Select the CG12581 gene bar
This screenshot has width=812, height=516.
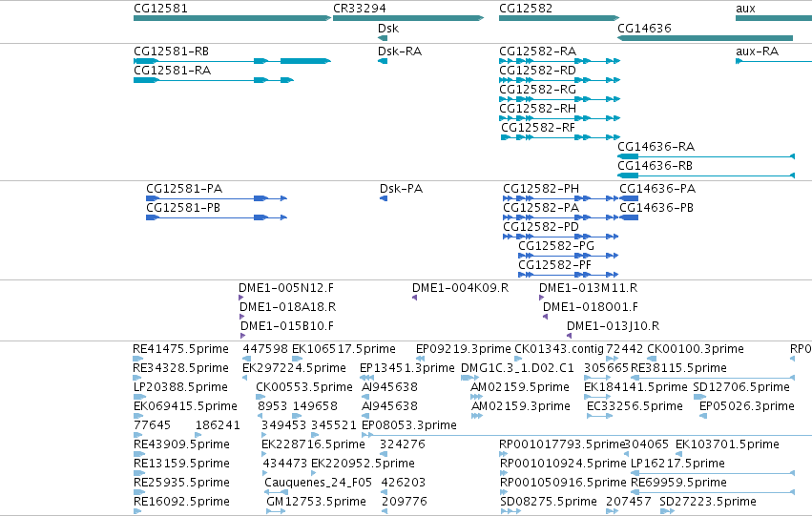tap(232, 18)
